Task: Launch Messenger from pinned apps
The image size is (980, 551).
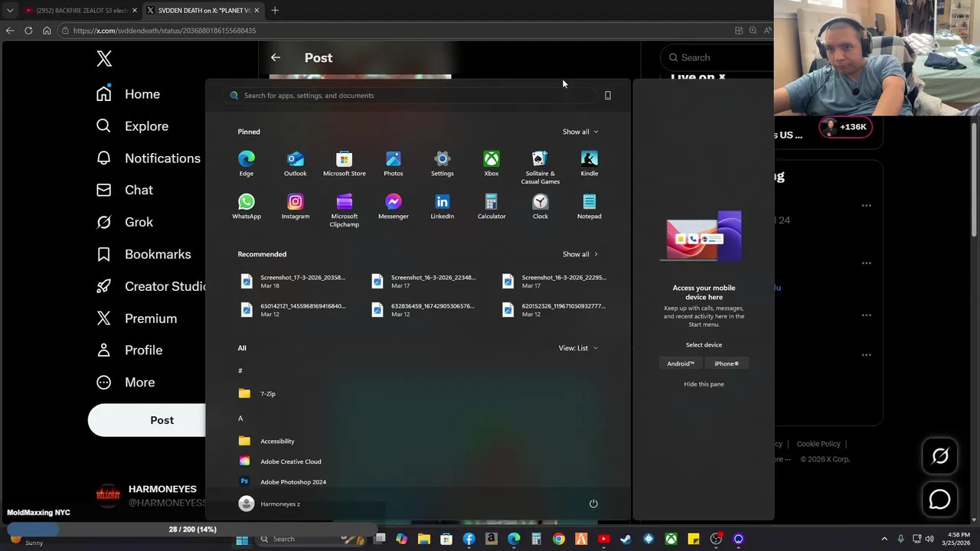Action: pyautogui.click(x=393, y=207)
